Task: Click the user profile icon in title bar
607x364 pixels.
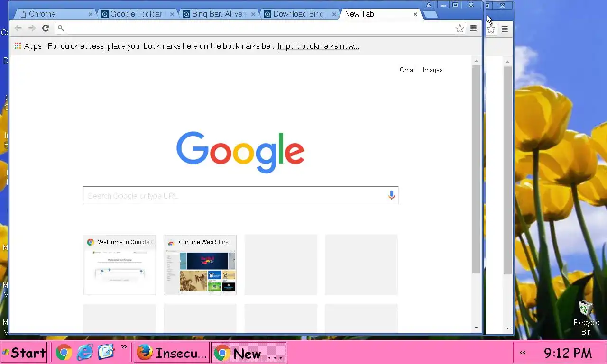Action: [x=429, y=5]
